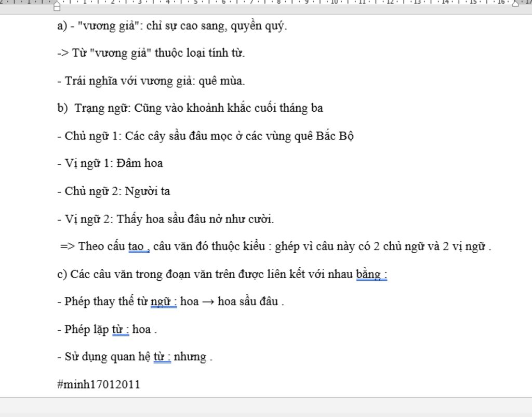Click the line '-> Từ "vương giả" thuộc loại tính từ.'

151,54
